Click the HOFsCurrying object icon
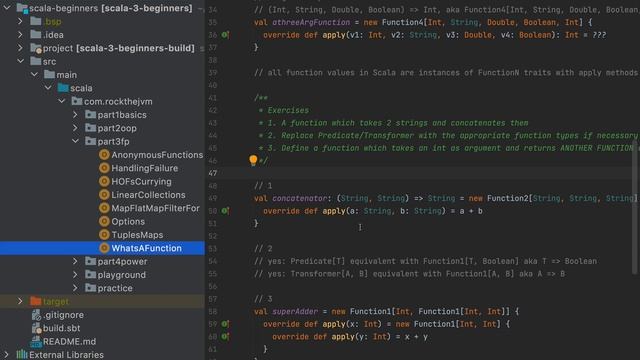640x360 pixels. (104, 181)
